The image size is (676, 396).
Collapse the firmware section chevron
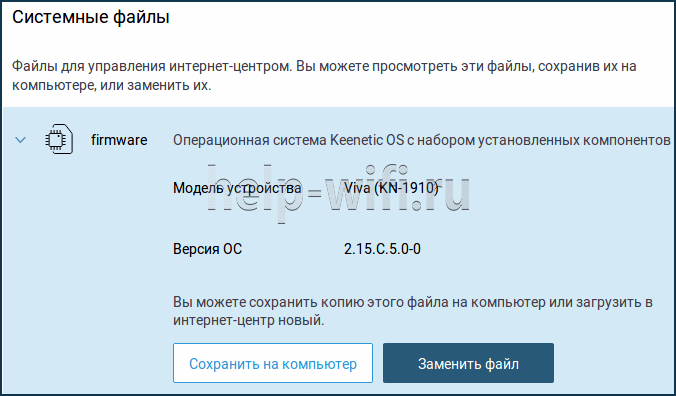tap(20, 140)
